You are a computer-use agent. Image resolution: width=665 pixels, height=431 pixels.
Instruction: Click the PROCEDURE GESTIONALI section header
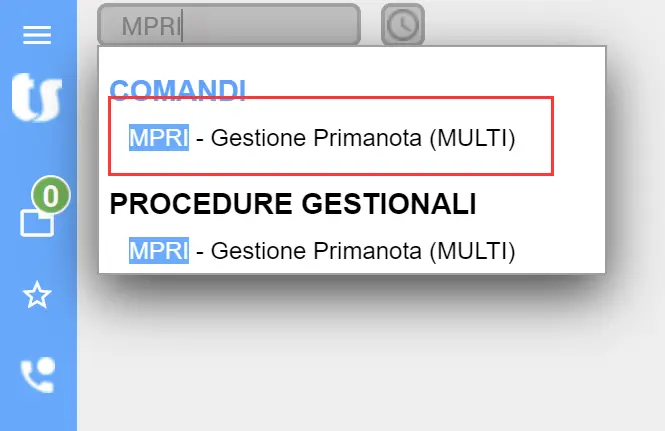(x=293, y=204)
